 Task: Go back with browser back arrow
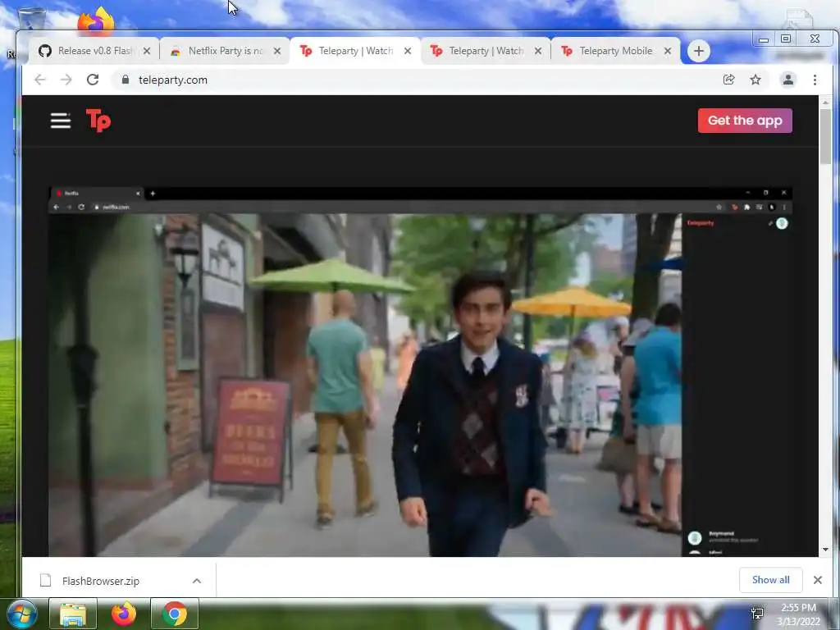40,80
